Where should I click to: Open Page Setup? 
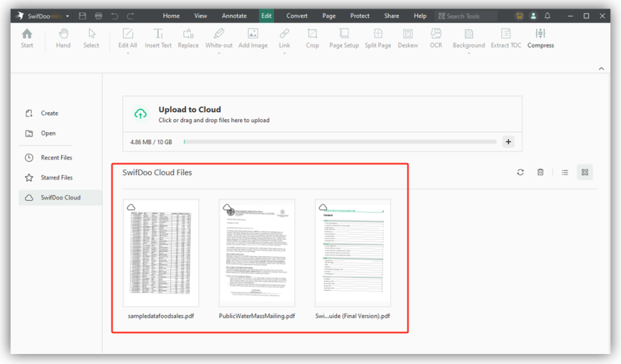pyautogui.click(x=344, y=38)
